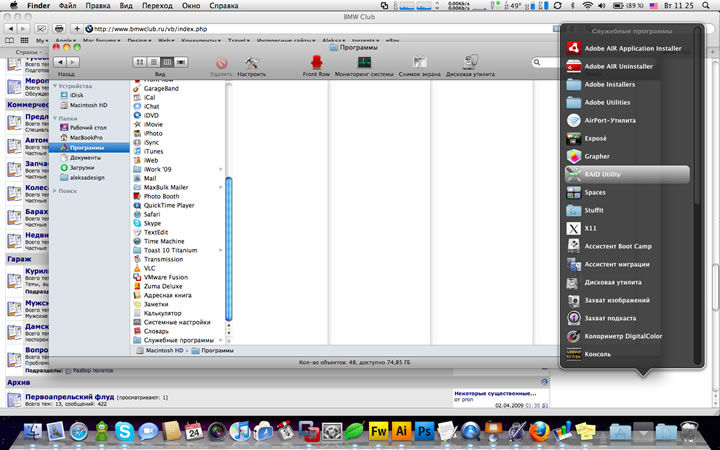Open Захват изображений in the stack
720x450 pixels.
point(627,300)
